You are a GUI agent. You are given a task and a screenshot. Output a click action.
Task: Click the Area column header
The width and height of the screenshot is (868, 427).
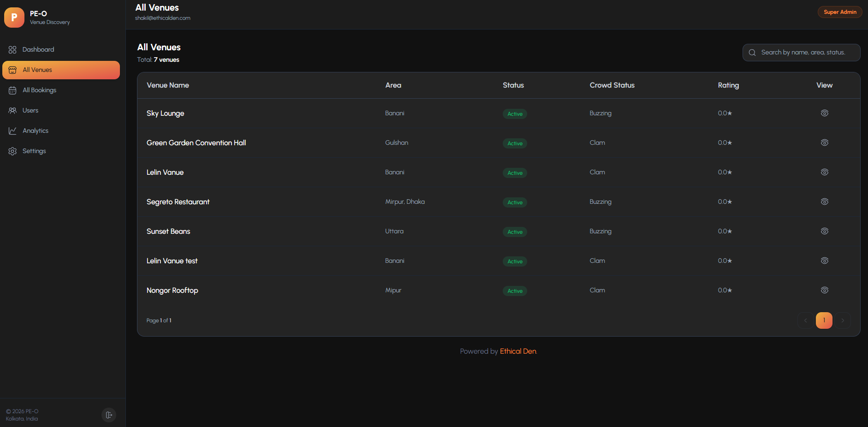click(393, 85)
